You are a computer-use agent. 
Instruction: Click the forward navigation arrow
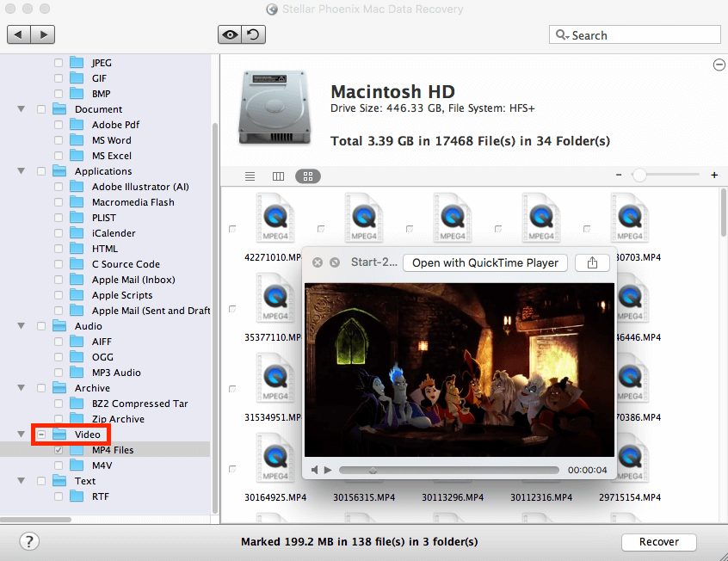pos(43,34)
